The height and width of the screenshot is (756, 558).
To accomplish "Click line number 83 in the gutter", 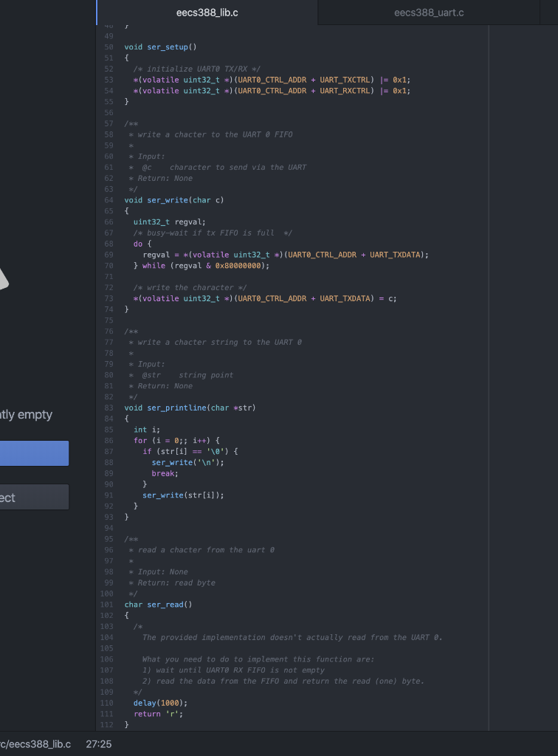I will pyautogui.click(x=109, y=408).
